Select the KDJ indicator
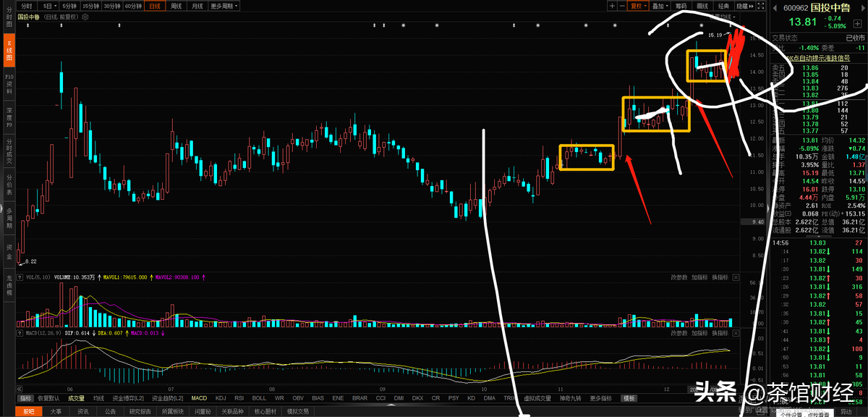The width and height of the screenshot is (868, 417). pos(221,398)
